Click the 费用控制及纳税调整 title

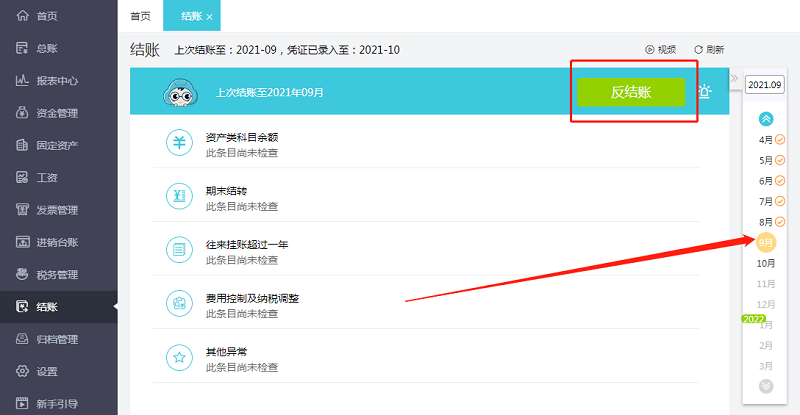click(x=252, y=298)
